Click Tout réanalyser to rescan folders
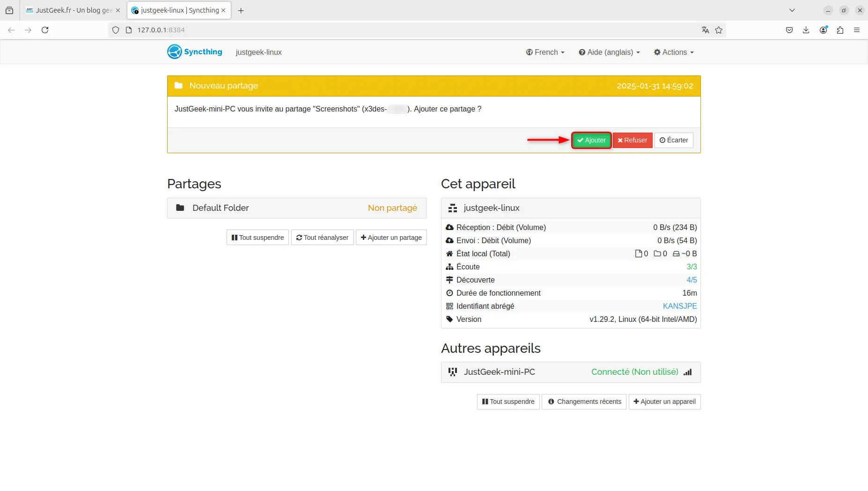868x491 pixels. pyautogui.click(x=322, y=238)
